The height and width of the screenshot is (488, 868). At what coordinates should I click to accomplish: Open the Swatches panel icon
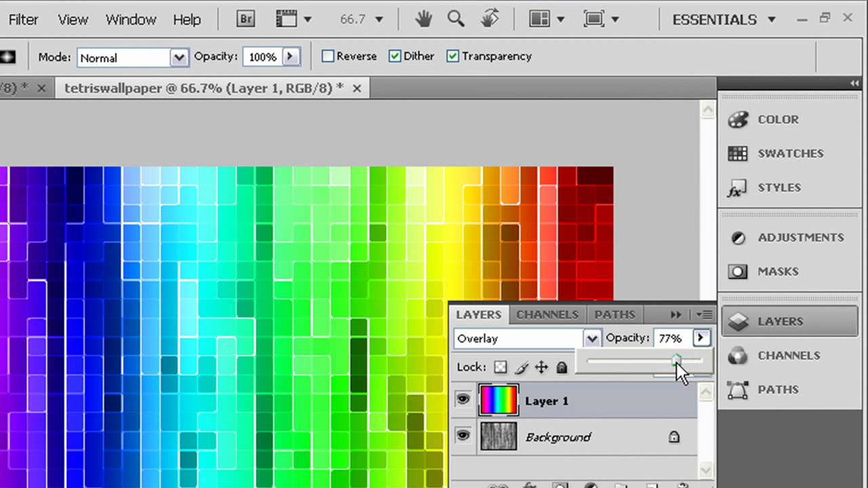pos(738,153)
